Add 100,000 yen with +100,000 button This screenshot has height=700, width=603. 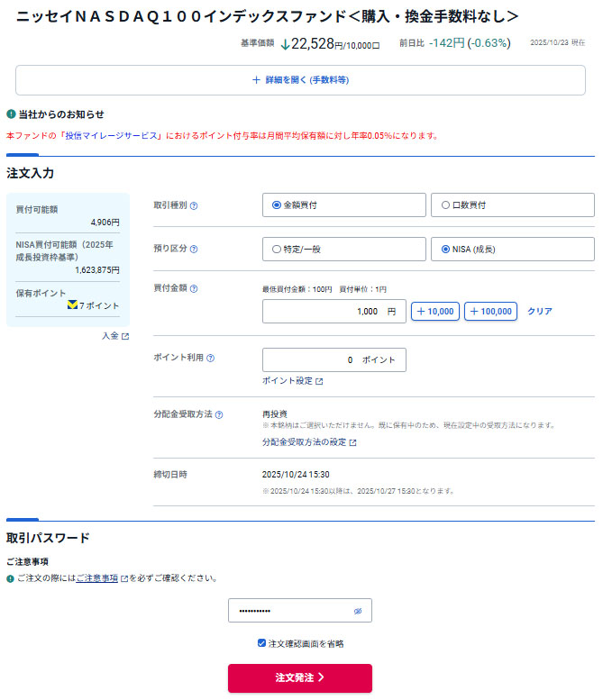click(x=490, y=312)
